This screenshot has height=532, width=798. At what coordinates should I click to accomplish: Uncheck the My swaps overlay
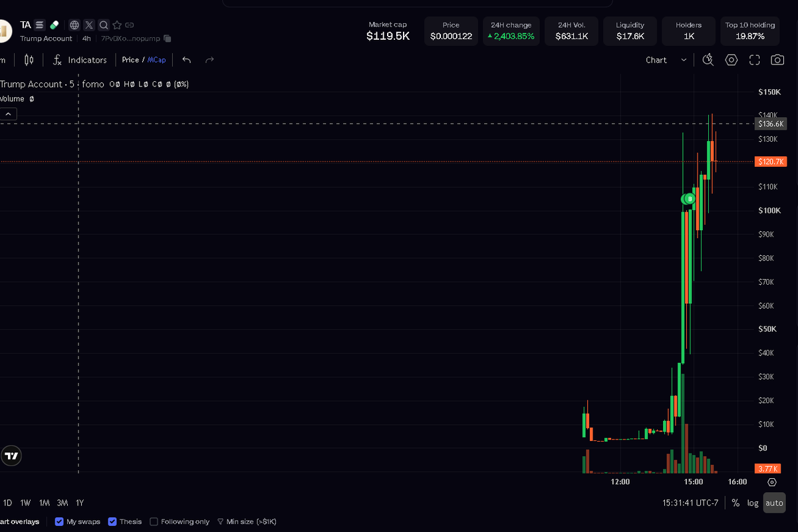click(x=59, y=522)
